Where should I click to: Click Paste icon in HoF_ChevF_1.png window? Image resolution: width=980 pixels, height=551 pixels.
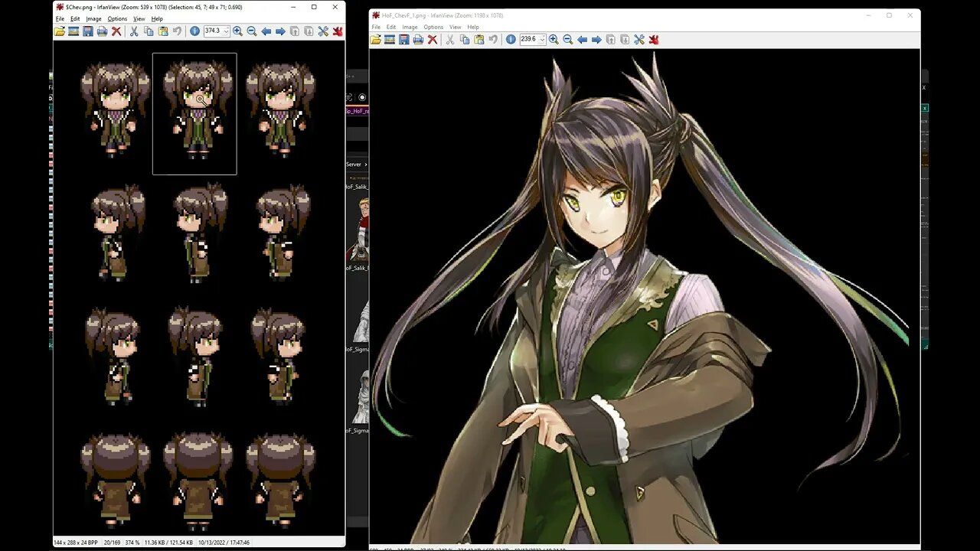(479, 39)
